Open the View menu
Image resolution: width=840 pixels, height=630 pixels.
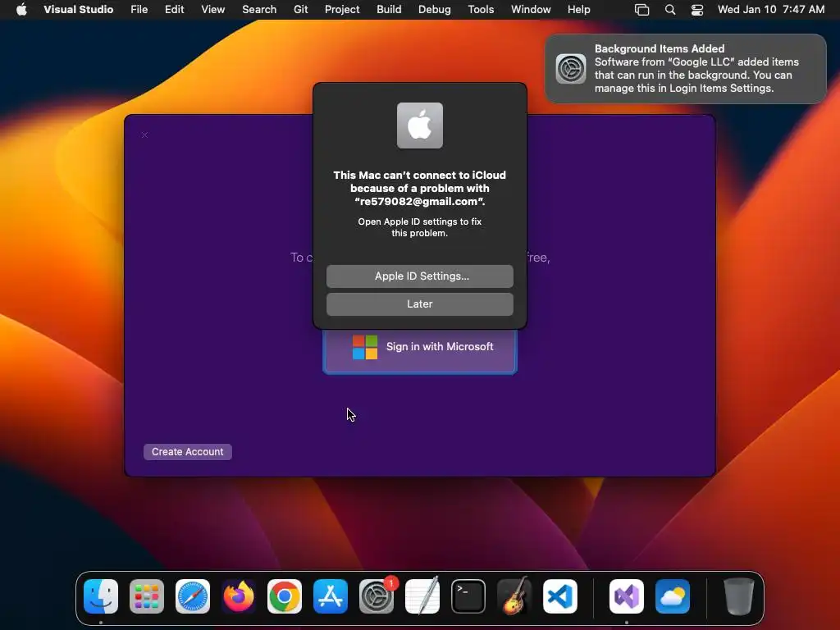(x=212, y=9)
